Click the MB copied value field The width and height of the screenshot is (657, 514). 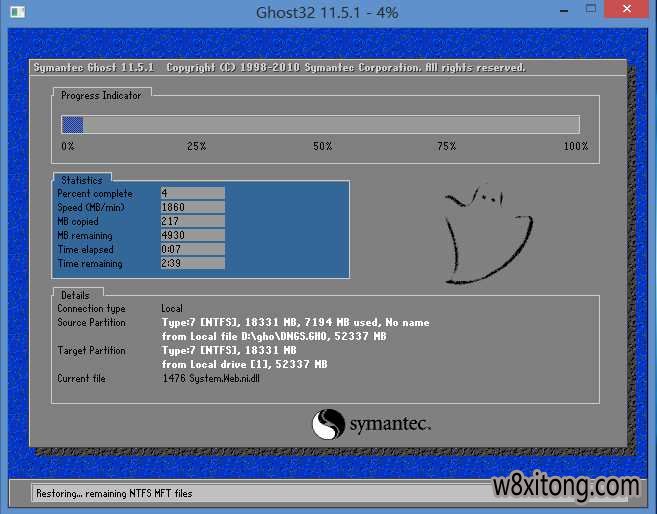pyautogui.click(x=192, y=221)
